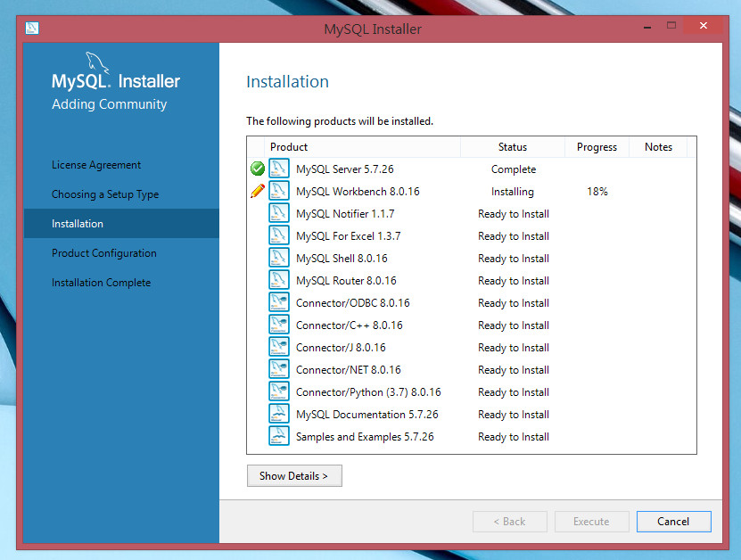This screenshot has height=560, width=741.
Task: Click the MySQL Installer title bar icon
Action: [x=32, y=28]
